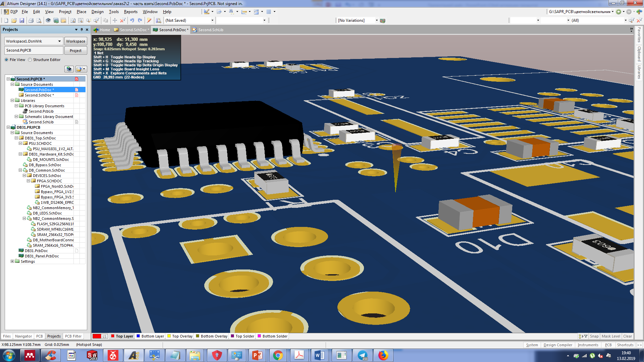
Task: Switch to the Second.SchLib document tab
Action: [210, 30]
